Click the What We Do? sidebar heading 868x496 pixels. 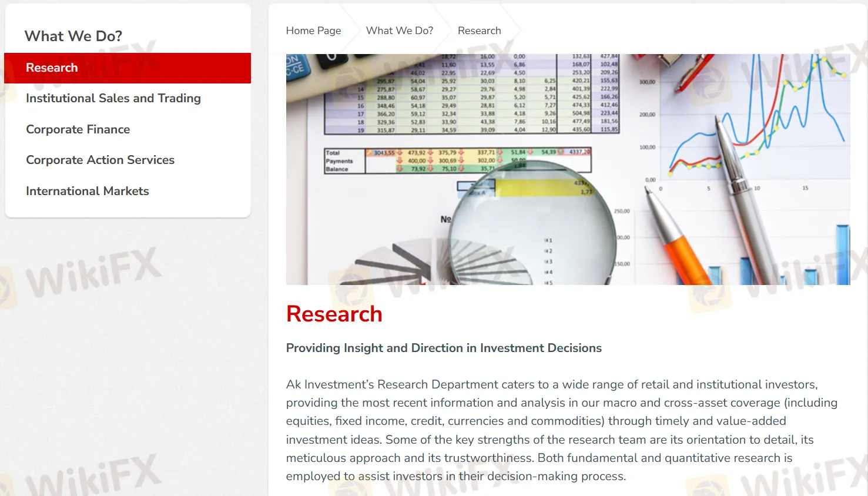(73, 36)
